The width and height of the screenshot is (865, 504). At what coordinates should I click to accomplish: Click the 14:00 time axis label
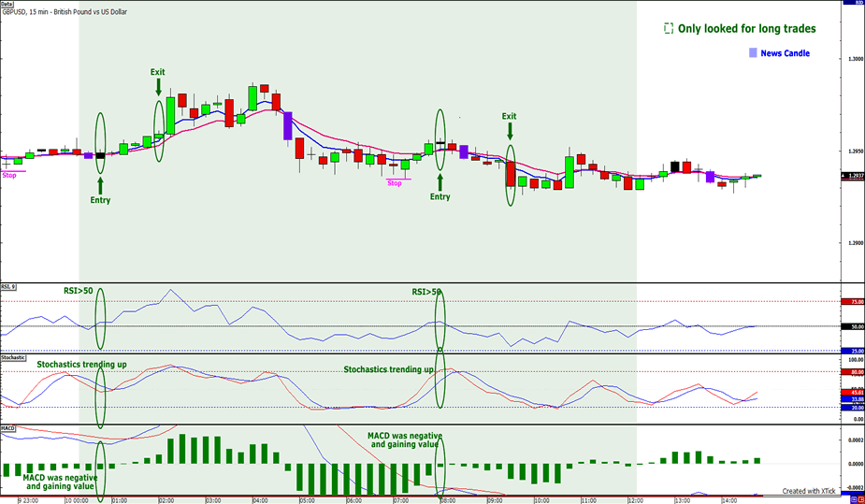pos(729,500)
